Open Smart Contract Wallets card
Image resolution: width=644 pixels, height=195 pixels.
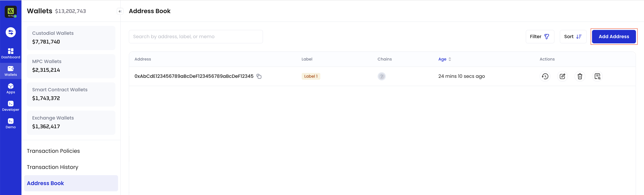(x=71, y=94)
